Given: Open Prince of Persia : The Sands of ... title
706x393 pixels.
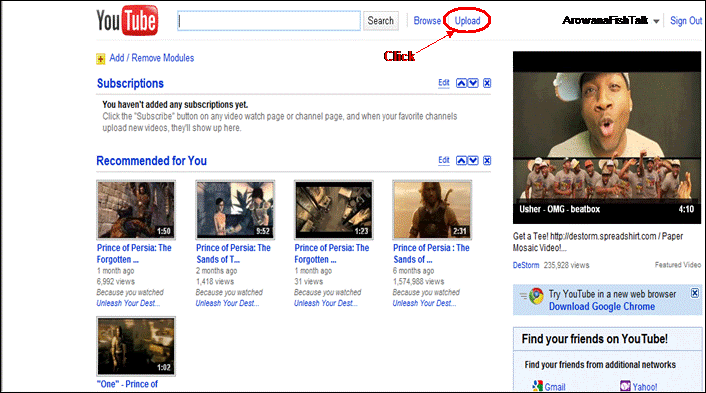Looking at the screenshot, I should 431,253.
